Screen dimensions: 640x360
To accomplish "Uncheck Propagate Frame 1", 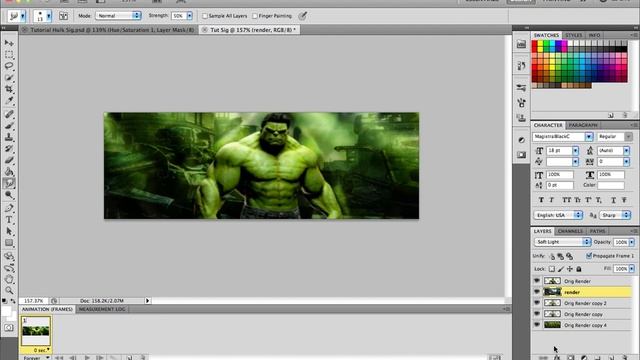I will (589, 256).
